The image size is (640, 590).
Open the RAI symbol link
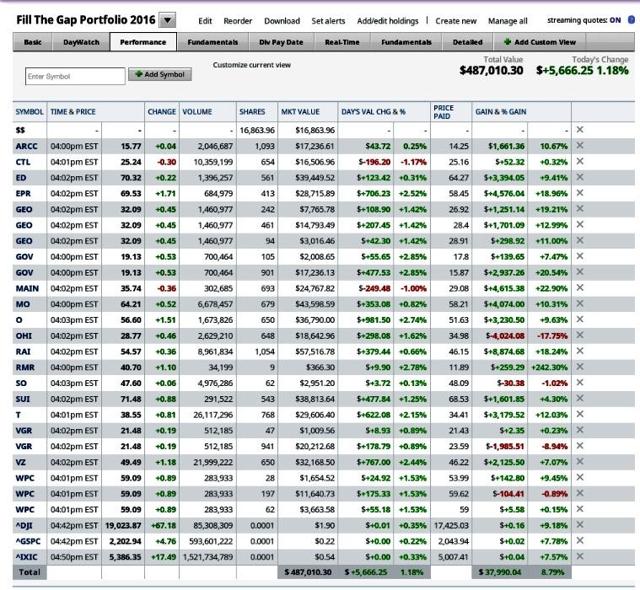23,352
